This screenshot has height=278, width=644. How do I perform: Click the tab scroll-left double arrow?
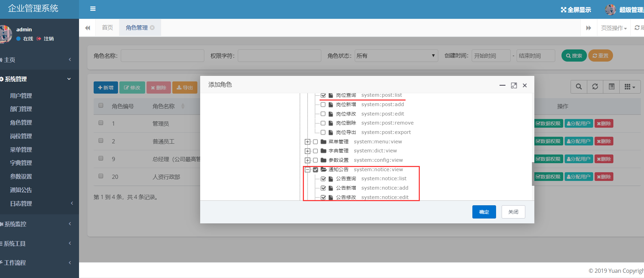coord(88,28)
